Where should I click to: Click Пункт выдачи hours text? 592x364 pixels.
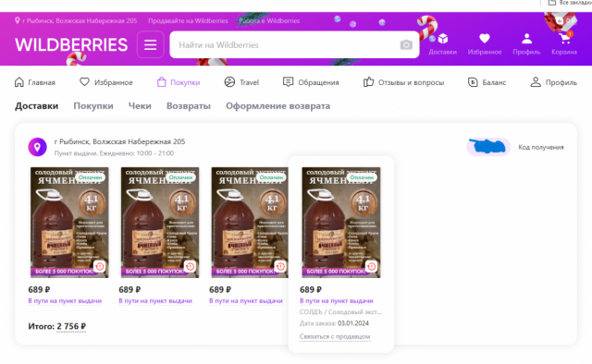point(114,153)
